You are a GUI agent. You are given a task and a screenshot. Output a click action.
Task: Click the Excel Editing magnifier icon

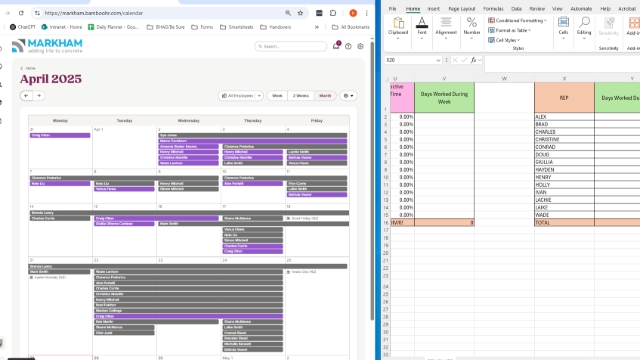pos(584,22)
